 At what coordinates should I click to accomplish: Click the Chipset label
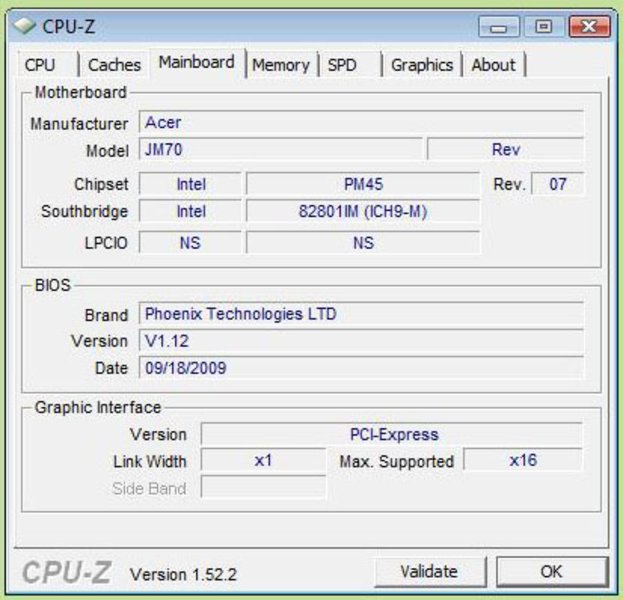(x=101, y=184)
